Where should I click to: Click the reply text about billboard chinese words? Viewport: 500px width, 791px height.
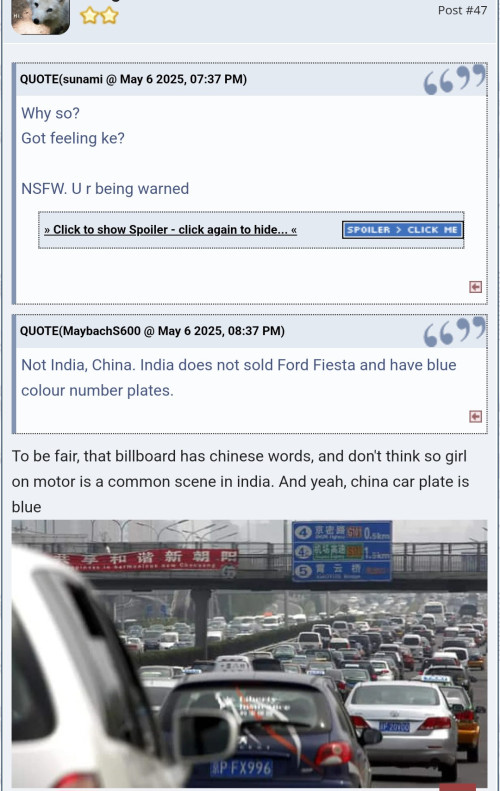[x=240, y=481]
